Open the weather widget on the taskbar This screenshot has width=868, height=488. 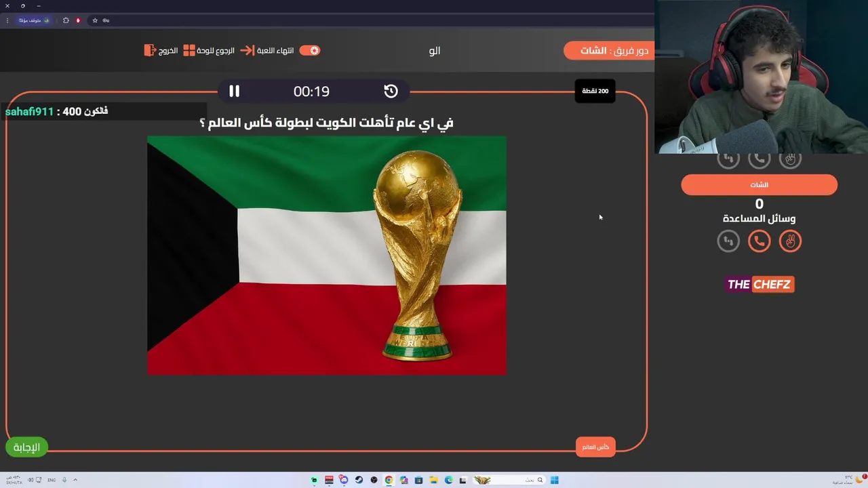pos(852,480)
